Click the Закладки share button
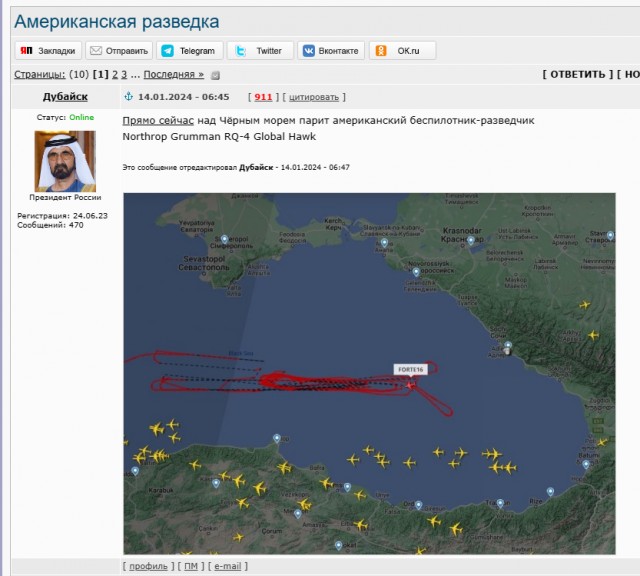 [x=48, y=51]
